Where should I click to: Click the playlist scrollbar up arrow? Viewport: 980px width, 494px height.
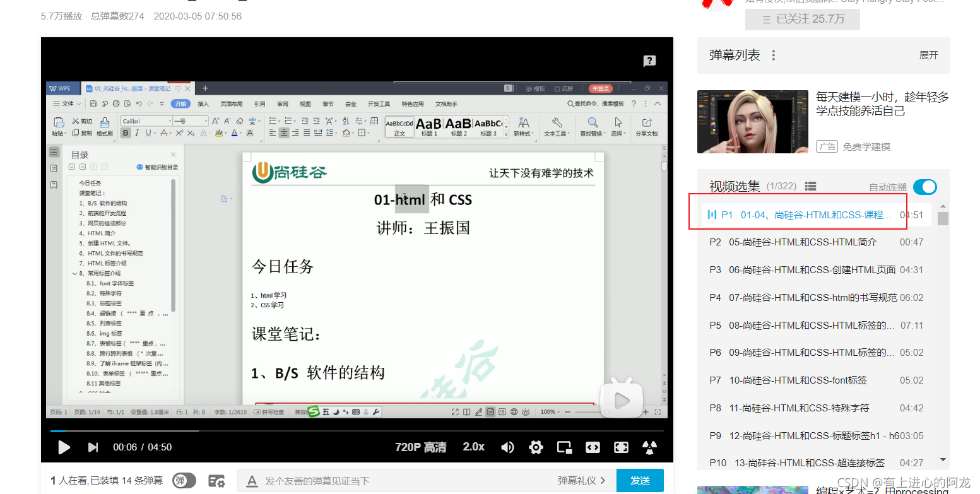(943, 206)
